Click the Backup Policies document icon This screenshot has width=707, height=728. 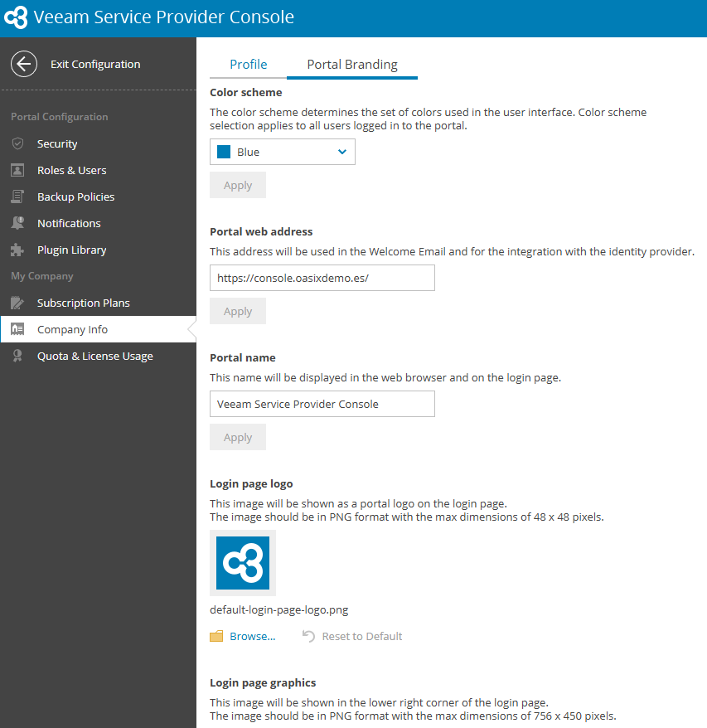pyautogui.click(x=17, y=197)
